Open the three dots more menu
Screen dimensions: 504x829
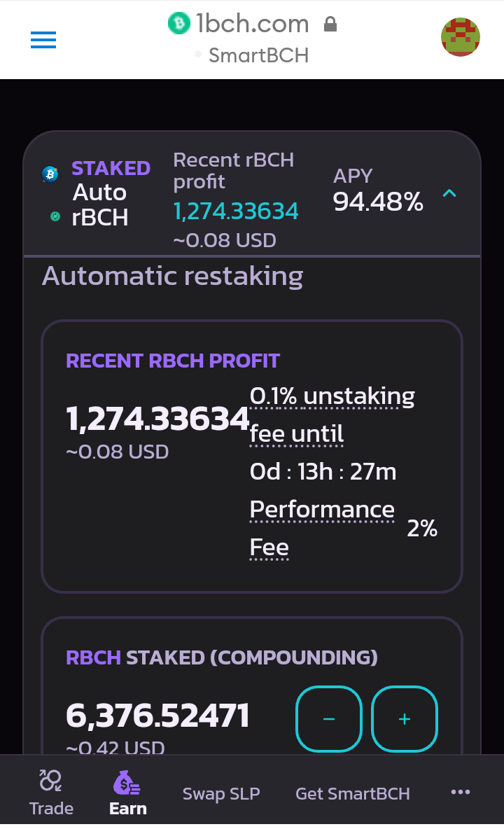(x=460, y=791)
